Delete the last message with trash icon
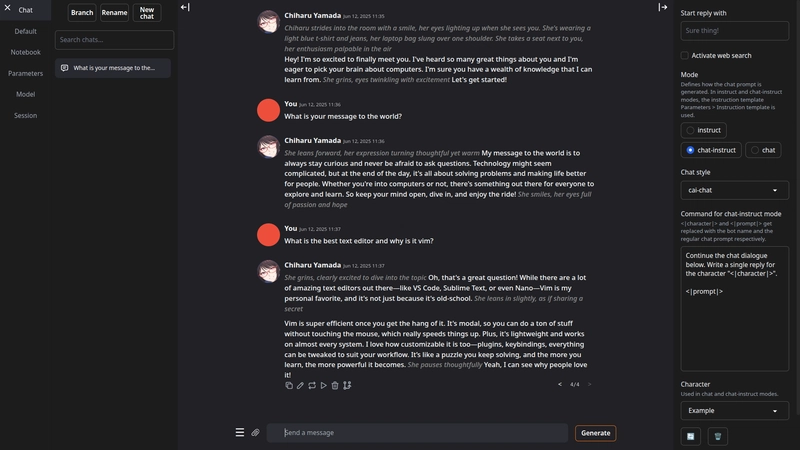Screen dimensions: 800x450 (335, 385)
